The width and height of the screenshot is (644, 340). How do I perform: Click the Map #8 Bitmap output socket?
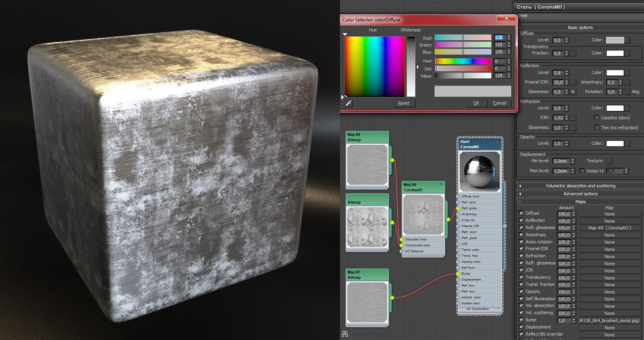click(x=392, y=160)
